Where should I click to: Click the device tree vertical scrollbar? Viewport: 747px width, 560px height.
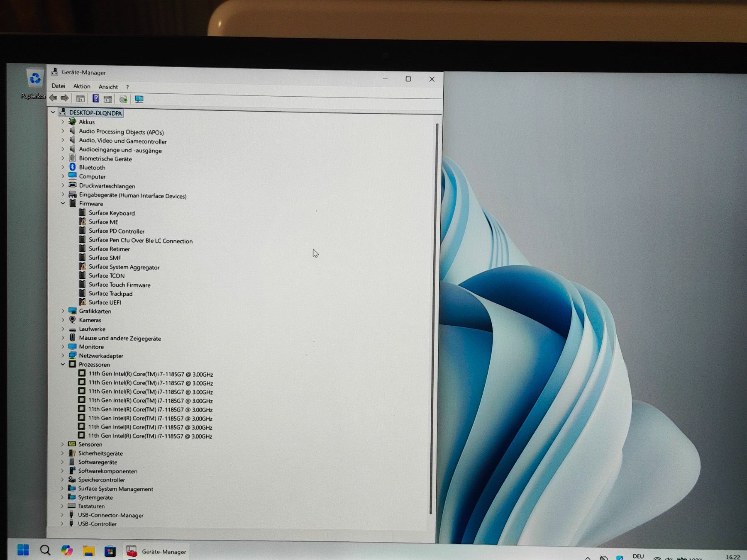433,319
